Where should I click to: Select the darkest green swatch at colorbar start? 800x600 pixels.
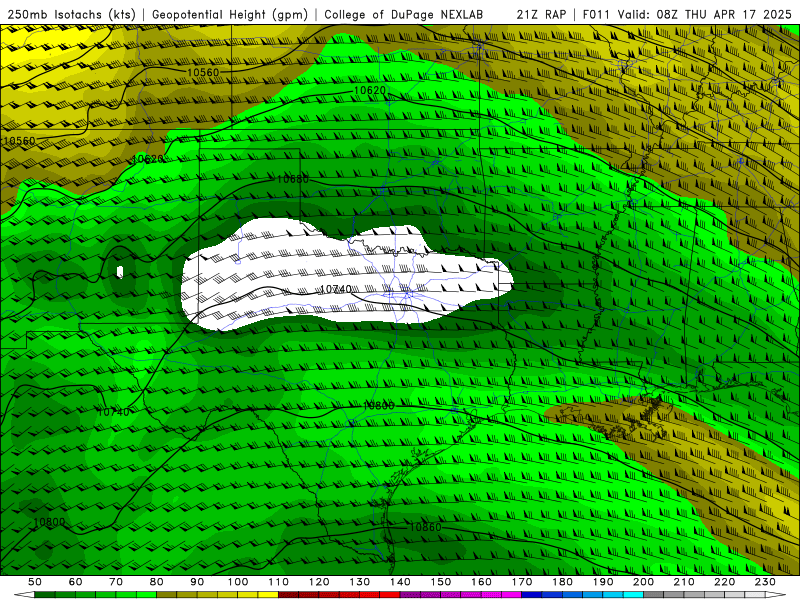coord(44,595)
